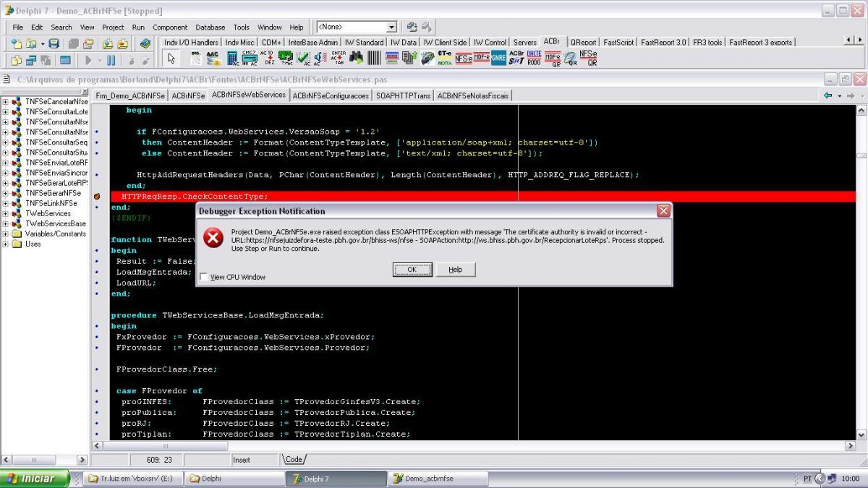Open the Database menu

(210, 27)
